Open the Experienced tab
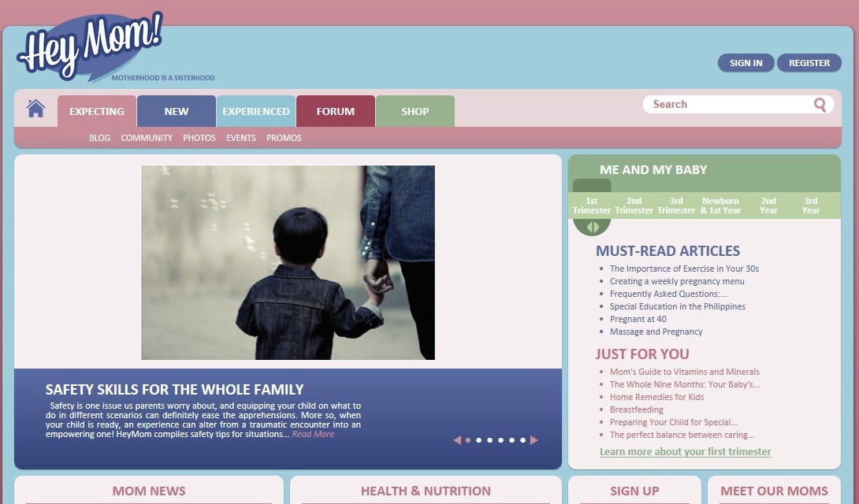 [x=256, y=111]
